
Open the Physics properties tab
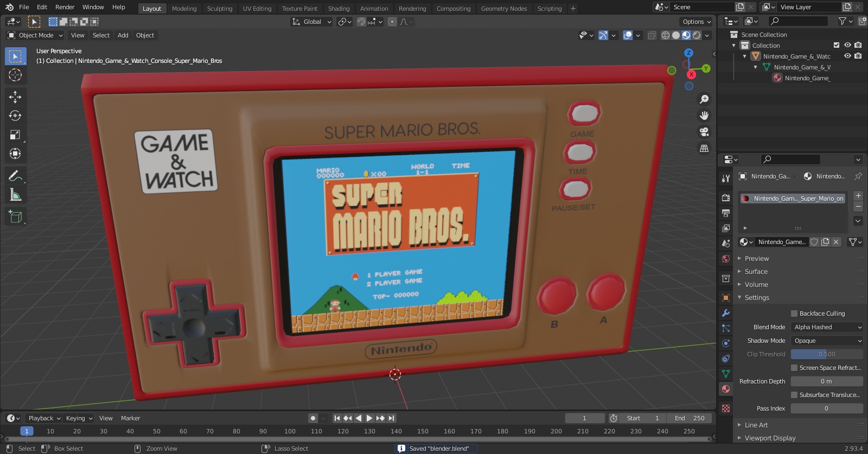[726, 343]
